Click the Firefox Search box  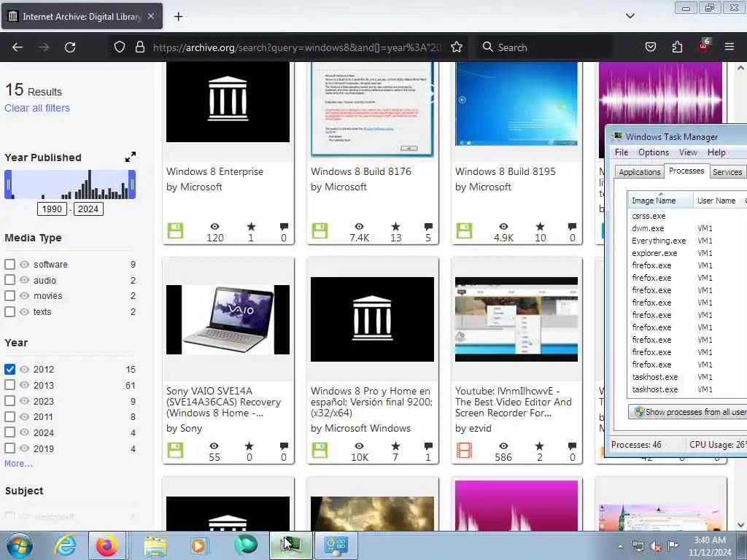pyautogui.click(x=544, y=47)
